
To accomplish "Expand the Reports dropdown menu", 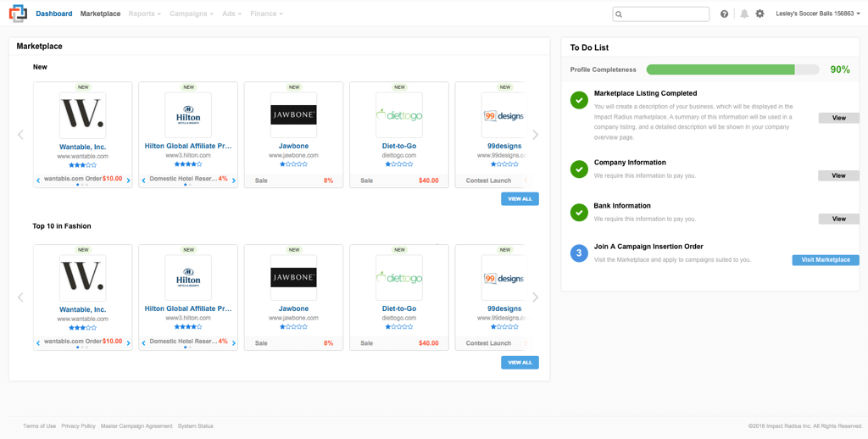I will coord(144,14).
